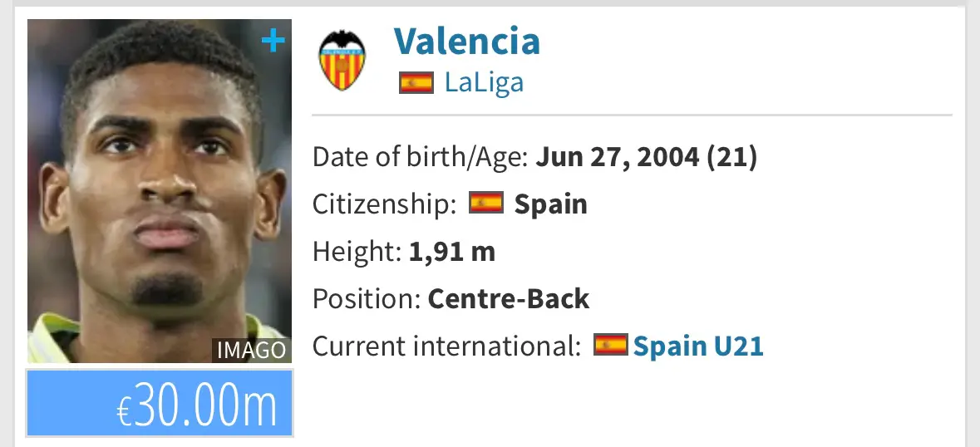Click the Date of birth/Age label

pos(421,157)
